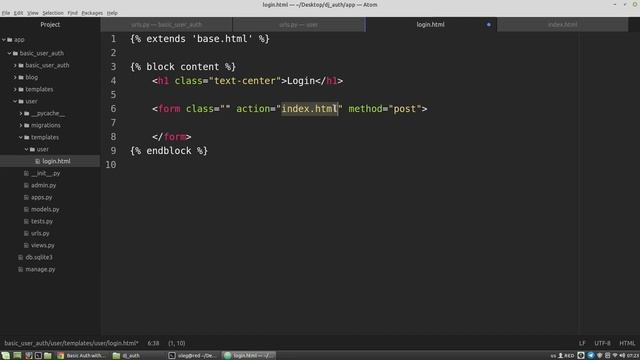Viewport: 640px width, 360px height.
Task: Switch to urls.py — basic_user_auth tab
Action: point(167,24)
